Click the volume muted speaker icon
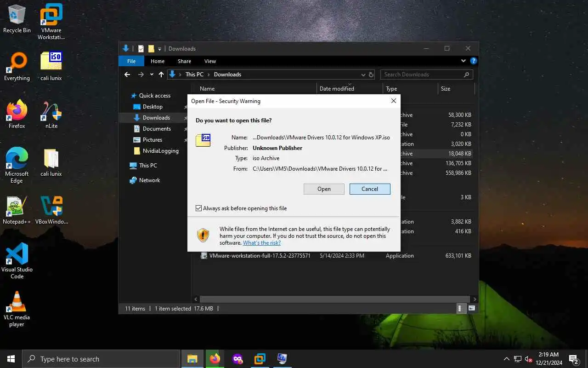 click(x=529, y=359)
